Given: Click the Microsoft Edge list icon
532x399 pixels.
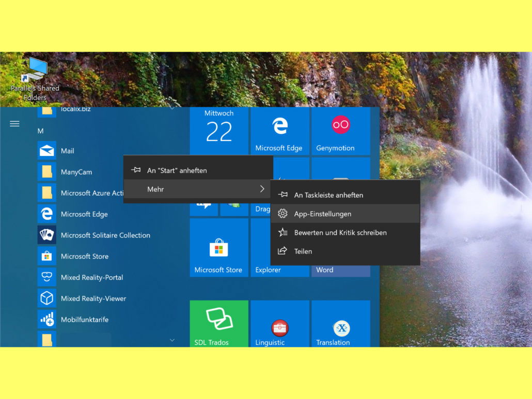Looking at the screenshot, I should tap(47, 214).
